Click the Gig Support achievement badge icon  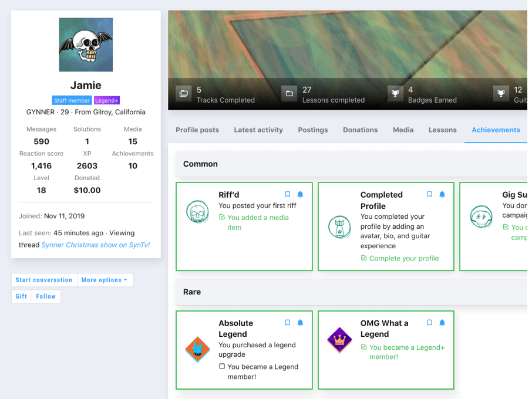point(481,217)
